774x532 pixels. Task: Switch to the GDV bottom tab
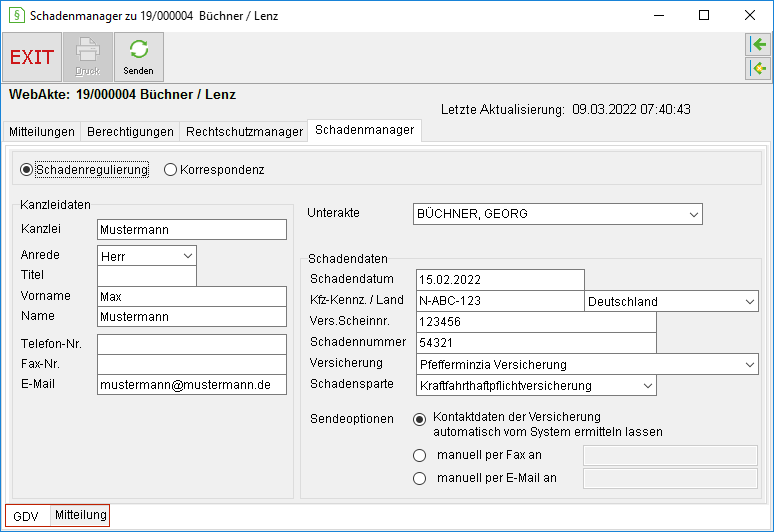(26, 516)
